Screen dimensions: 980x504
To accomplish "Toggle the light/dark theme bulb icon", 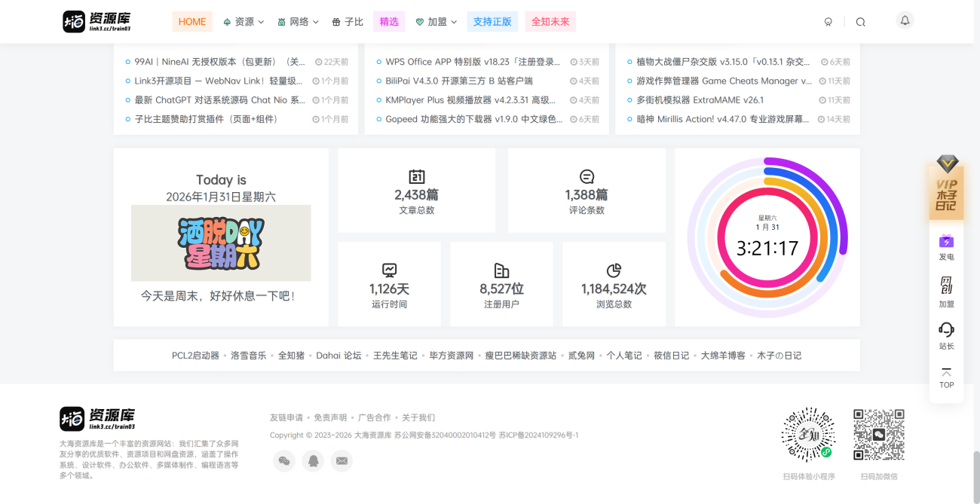I will (828, 22).
